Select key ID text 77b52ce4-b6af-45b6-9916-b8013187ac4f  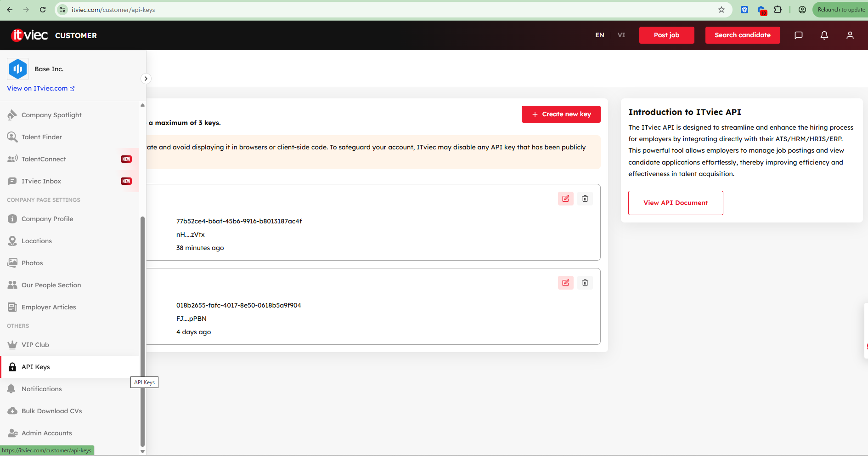pos(239,221)
